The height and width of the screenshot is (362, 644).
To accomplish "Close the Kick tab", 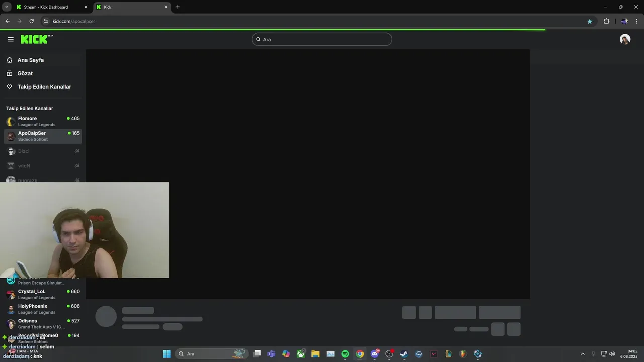I will tap(166, 7).
